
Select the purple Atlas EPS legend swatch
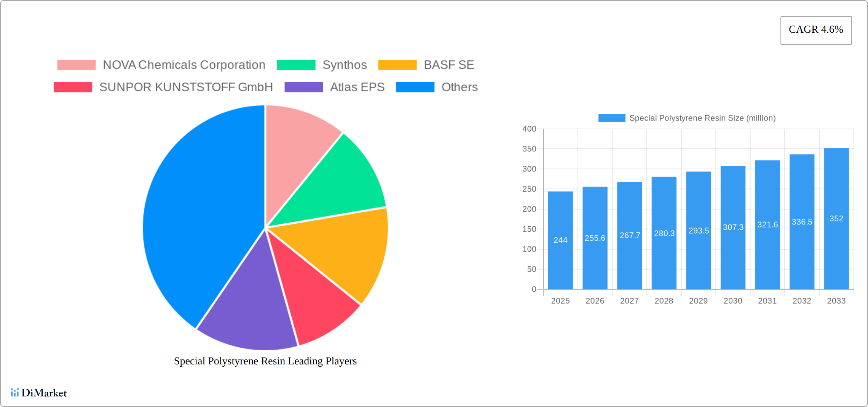click(x=304, y=87)
